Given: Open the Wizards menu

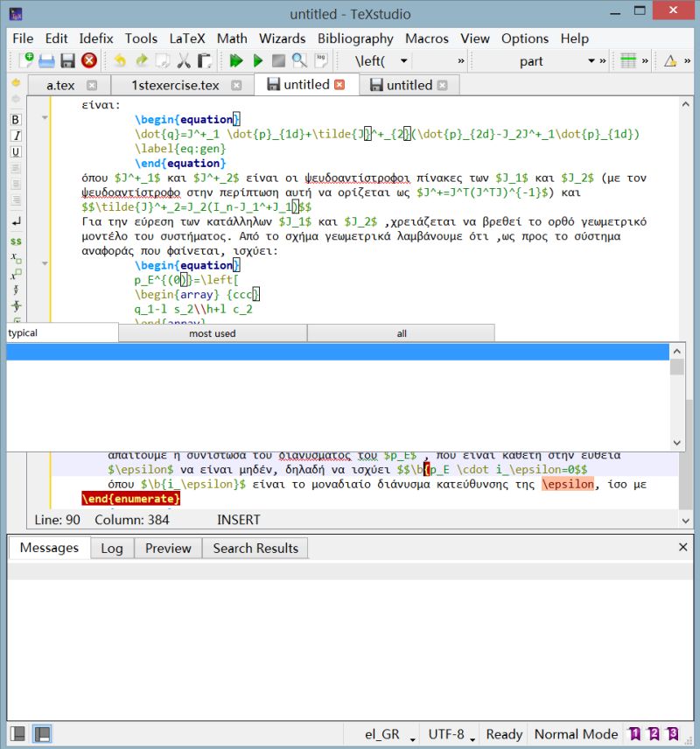Looking at the screenshot, I should point(283,38).
